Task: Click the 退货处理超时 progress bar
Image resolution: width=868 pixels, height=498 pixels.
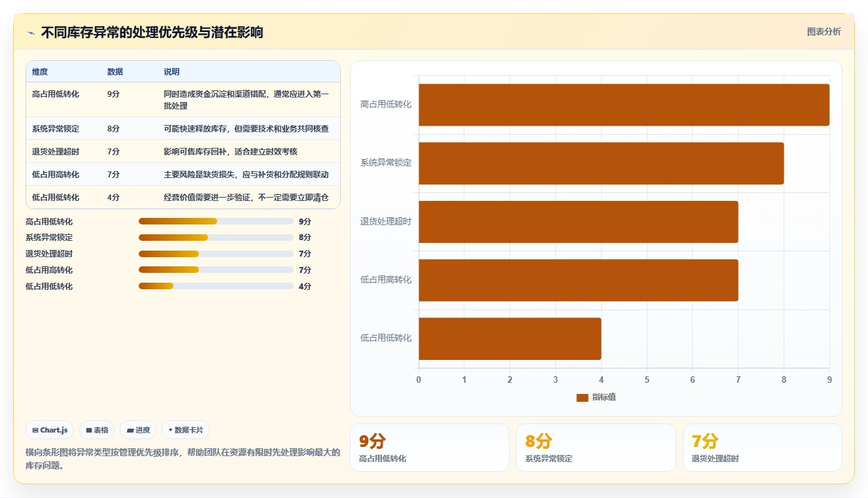Action: [x=216, y=254]
